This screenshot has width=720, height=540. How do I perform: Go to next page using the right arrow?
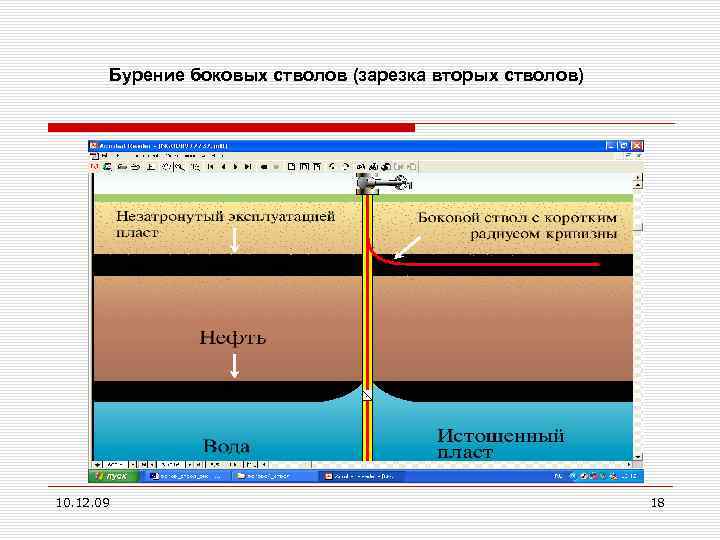click(235, 167)
